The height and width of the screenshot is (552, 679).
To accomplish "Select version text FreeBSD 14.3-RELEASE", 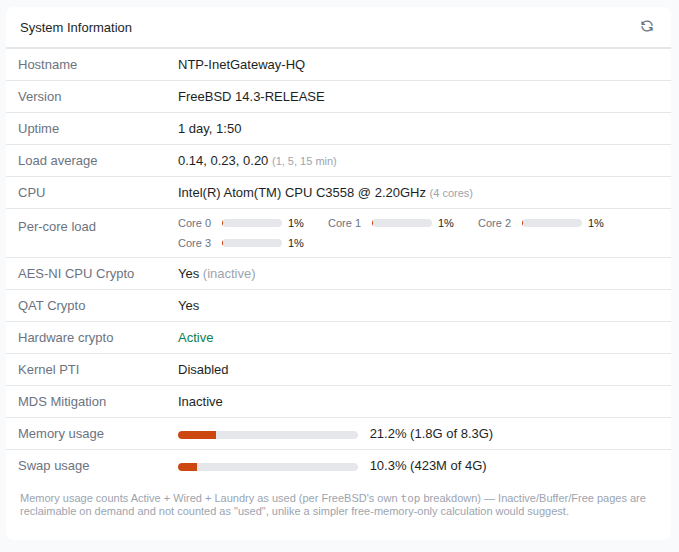I will 251,97.
